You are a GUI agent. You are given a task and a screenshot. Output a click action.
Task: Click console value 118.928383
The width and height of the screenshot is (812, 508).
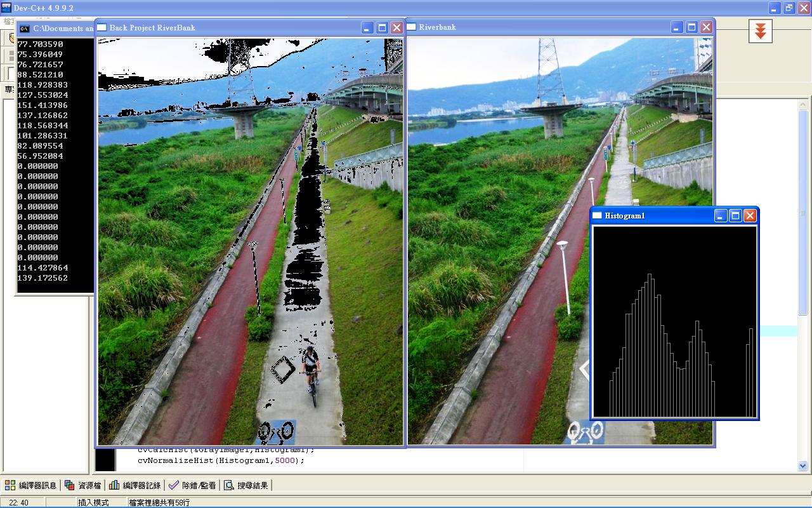coord(43,85)
